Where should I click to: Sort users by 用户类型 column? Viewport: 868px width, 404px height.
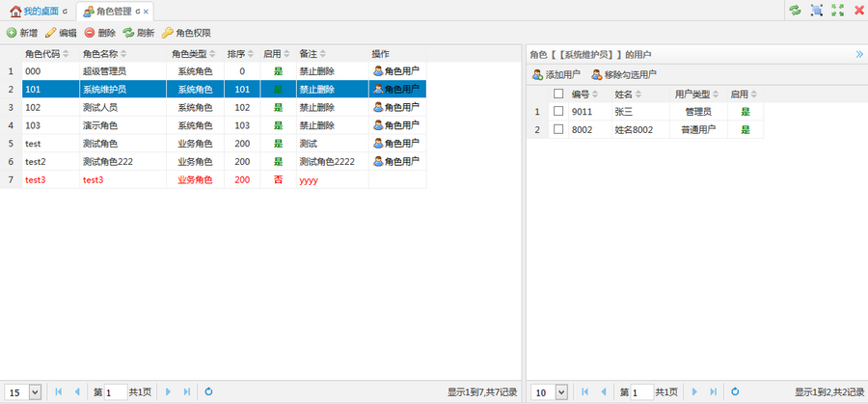click(698, 94)
